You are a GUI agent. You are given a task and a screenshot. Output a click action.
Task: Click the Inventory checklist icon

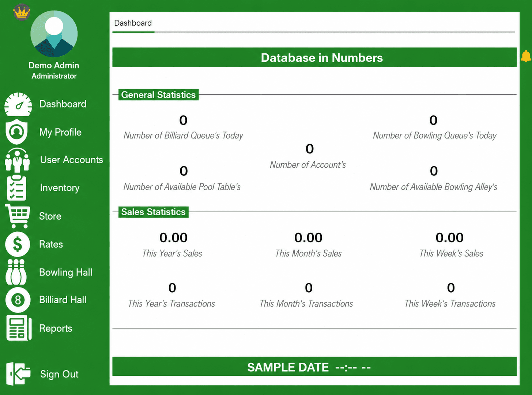click(x=16, y=188)
